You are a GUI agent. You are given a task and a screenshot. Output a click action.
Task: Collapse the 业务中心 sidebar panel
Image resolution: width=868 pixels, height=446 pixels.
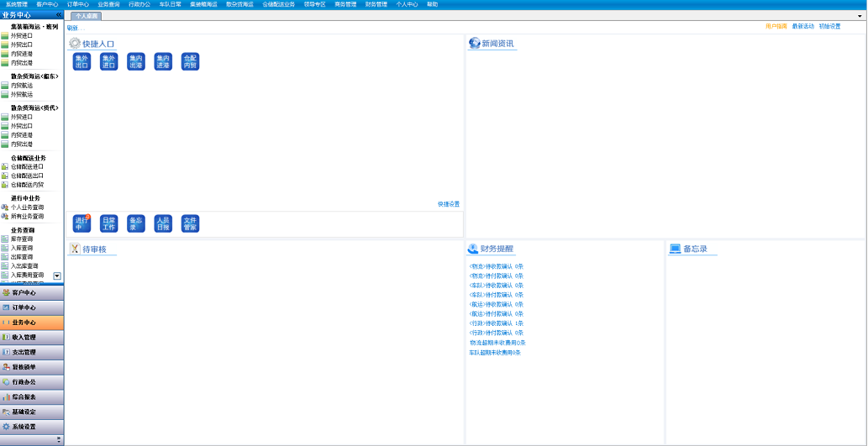point(58,15)
